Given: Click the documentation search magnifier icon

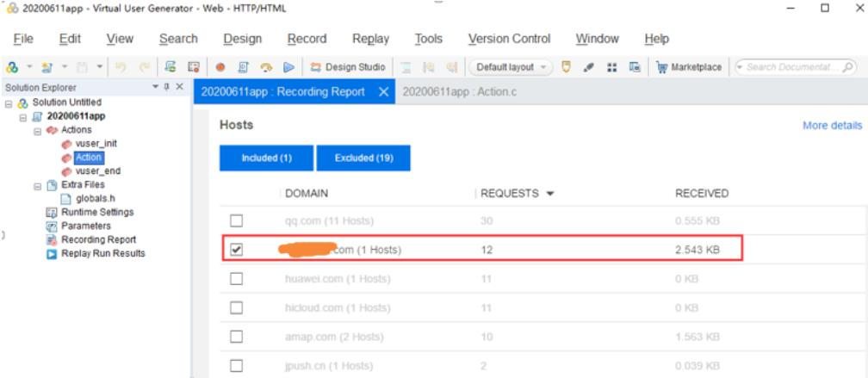Looking at the screenshot, I should [x=847, y=67].
